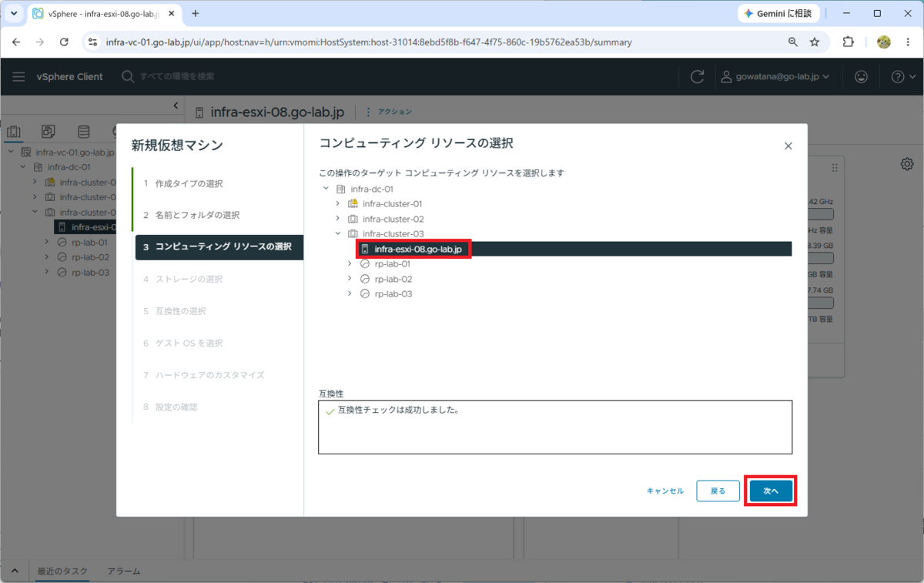Expand rp-lab-02 in the dialog tree
The width and height of the screenshot is (924, 583).
(x=350, y=279)
